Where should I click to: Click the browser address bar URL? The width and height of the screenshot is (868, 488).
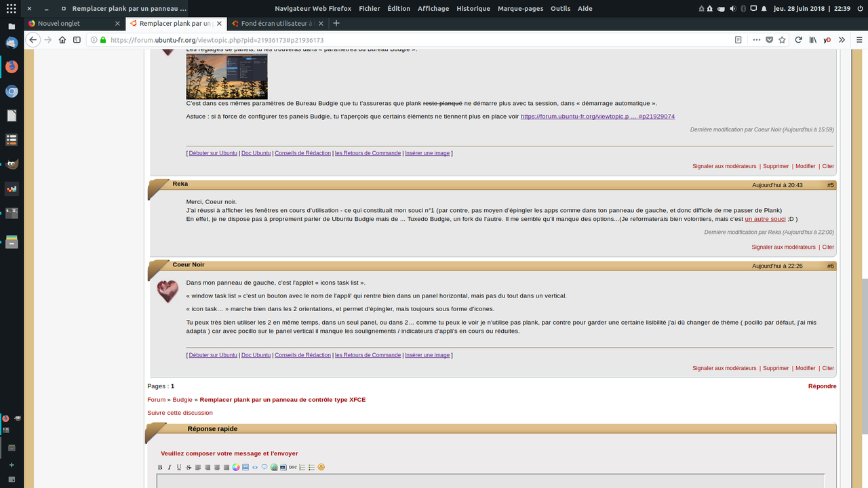[217, 40]
